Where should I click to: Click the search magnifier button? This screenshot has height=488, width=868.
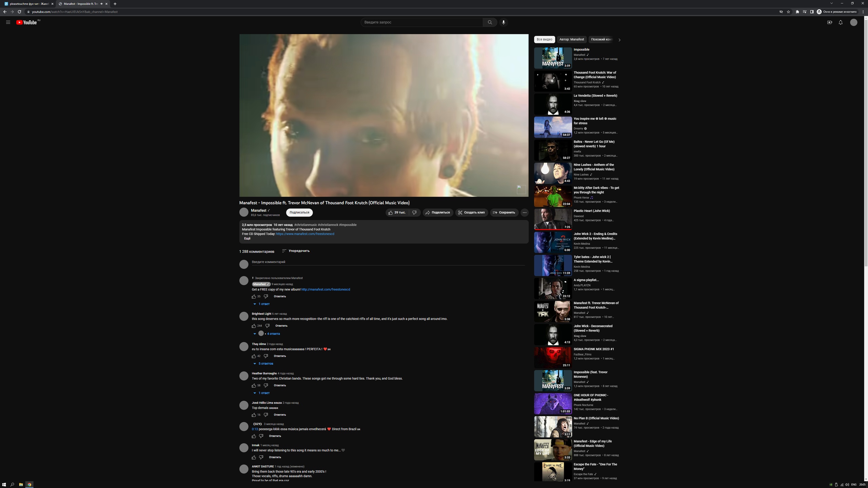(490, 22)
